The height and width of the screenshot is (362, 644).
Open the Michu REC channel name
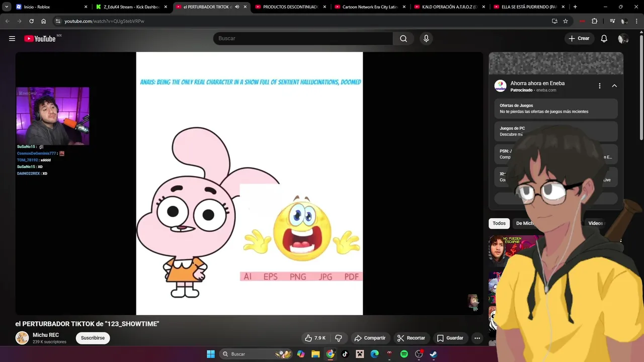46,335
